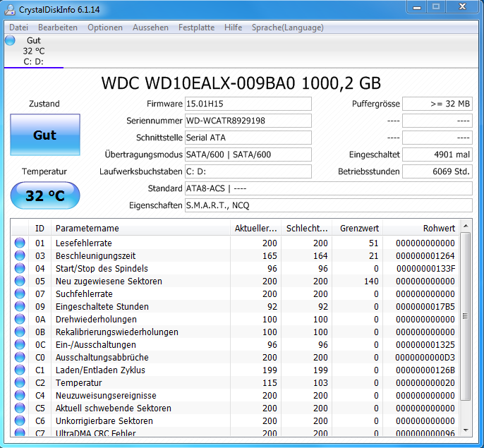Select the Rekalibrierungswiederholungen text
The width and height of the screenshot is (484, 448).
coord(116,332)
